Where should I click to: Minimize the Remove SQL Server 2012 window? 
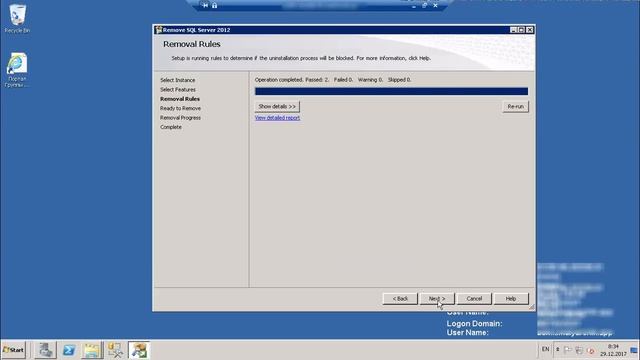514,30
